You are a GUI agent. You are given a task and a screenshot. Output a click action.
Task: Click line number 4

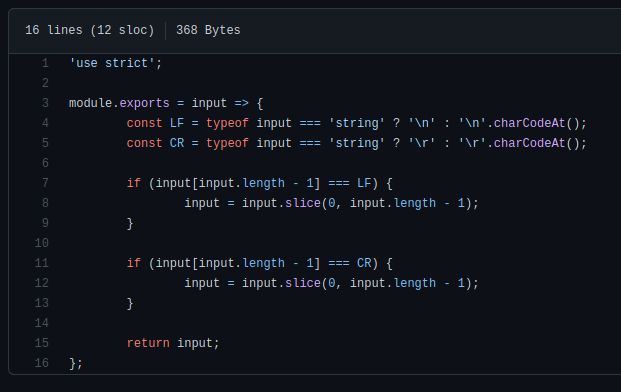click(x=45, y=123)
